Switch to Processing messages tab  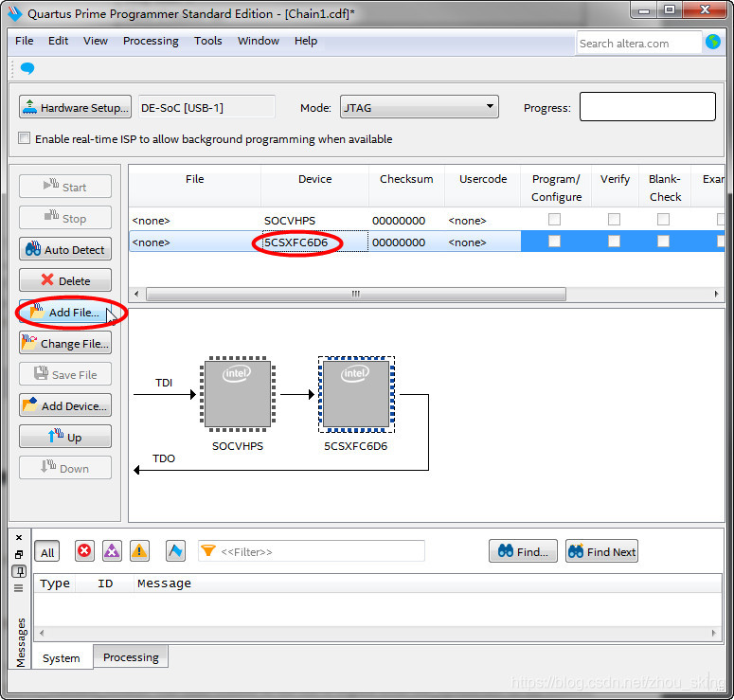tap(131, 657)
